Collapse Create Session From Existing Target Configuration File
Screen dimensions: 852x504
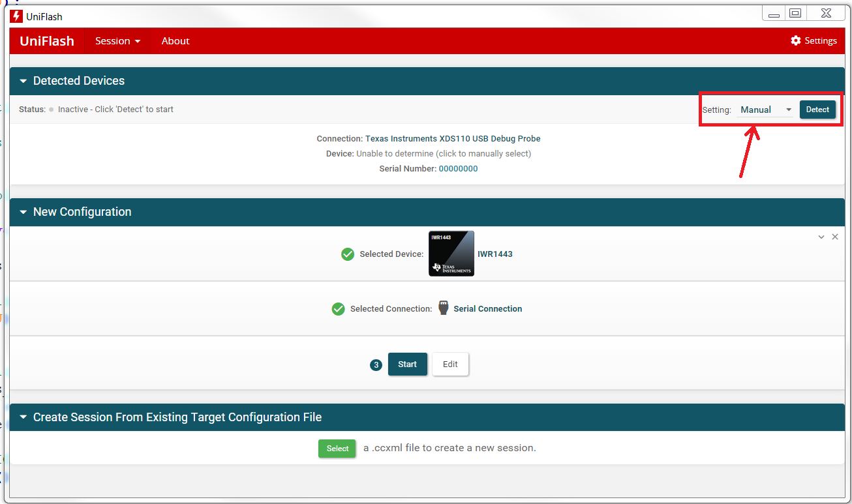[23, 418]
